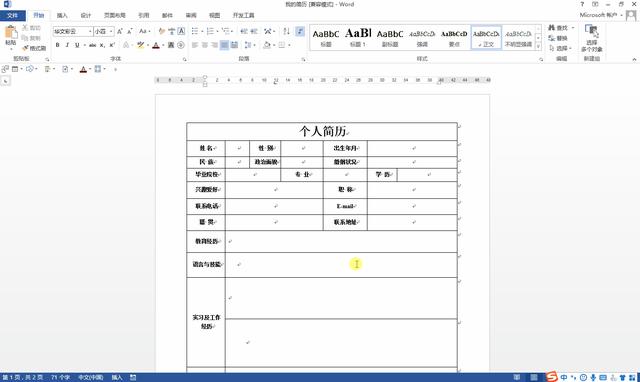Switch to the Developer tab

click(x=244, y=16)
